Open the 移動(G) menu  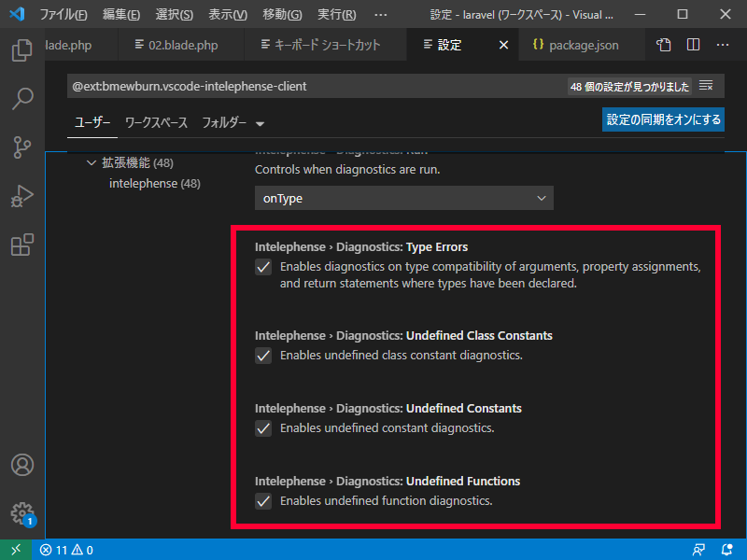(282, 15)
